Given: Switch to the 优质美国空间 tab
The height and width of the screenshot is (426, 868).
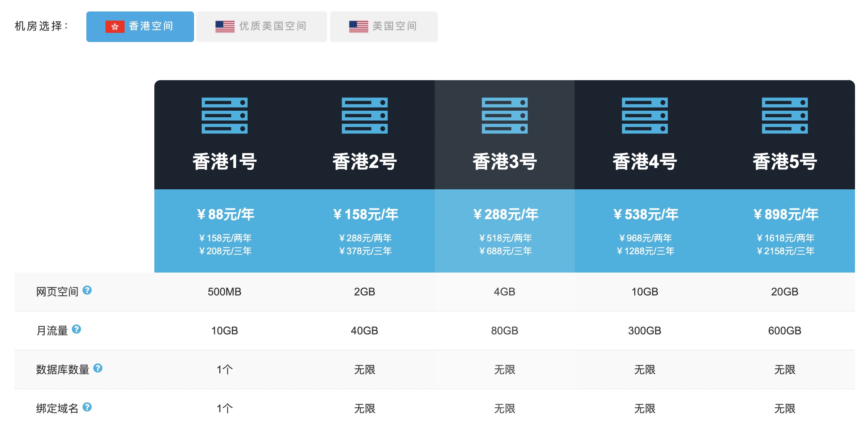Looking at the screenshot, I should tap(262, 26).
